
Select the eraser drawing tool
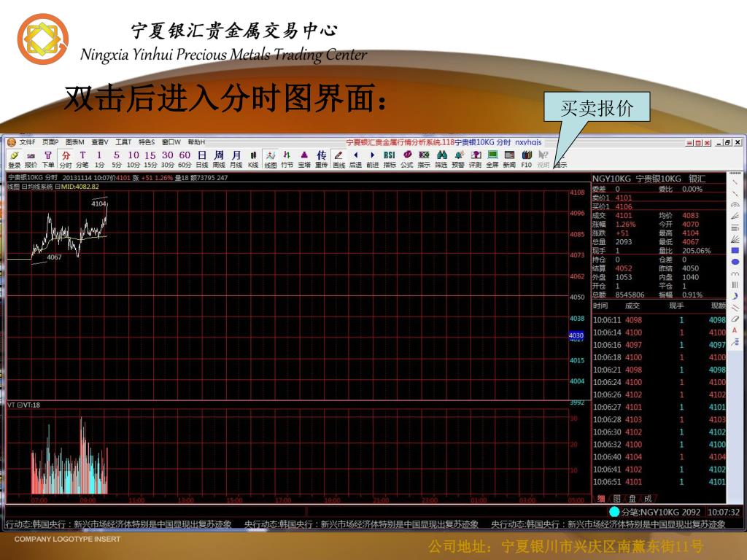pos(735,319)
